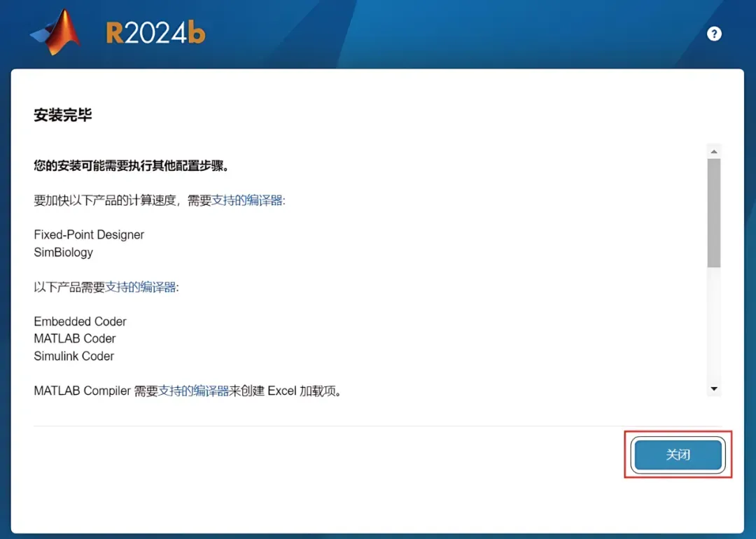Click the bold line 您的安装可能需要执行其他配置步骤
The width and height of the screenshot is (756, 539).
tap(132, 166)
